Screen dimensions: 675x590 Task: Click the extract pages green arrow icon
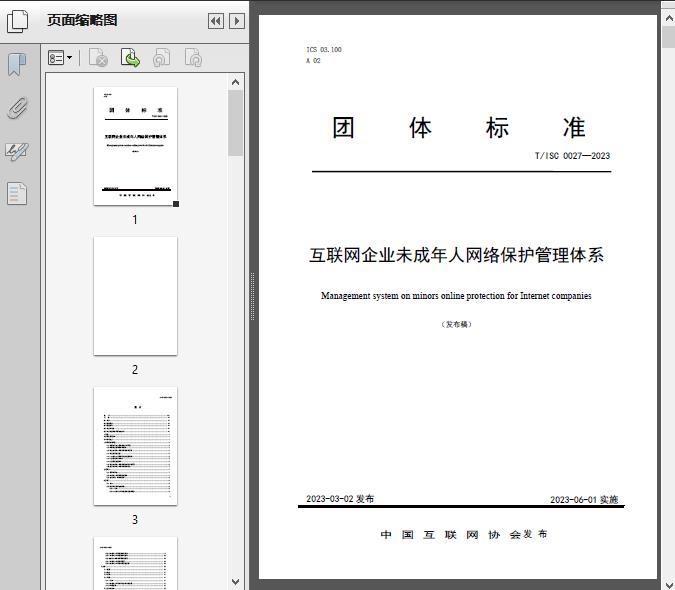click(130, 58)
